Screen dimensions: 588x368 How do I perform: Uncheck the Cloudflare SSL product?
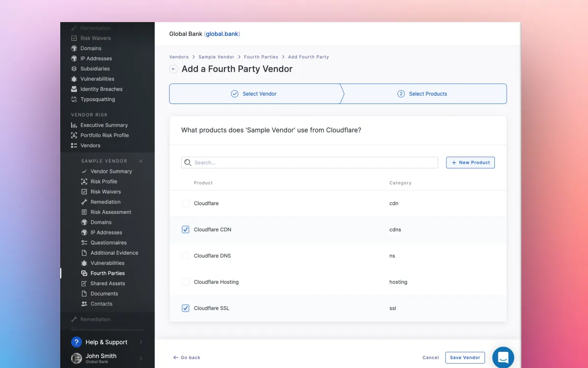185,308
